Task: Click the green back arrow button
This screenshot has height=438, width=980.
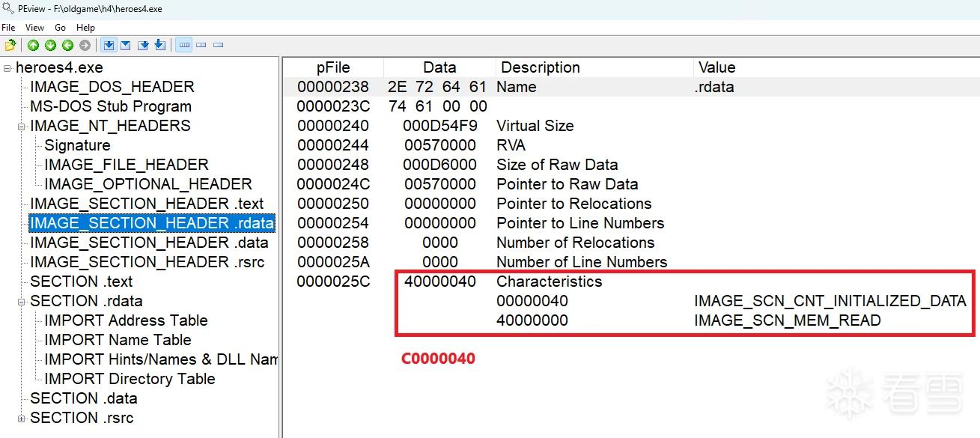Action: coord(67,45)
